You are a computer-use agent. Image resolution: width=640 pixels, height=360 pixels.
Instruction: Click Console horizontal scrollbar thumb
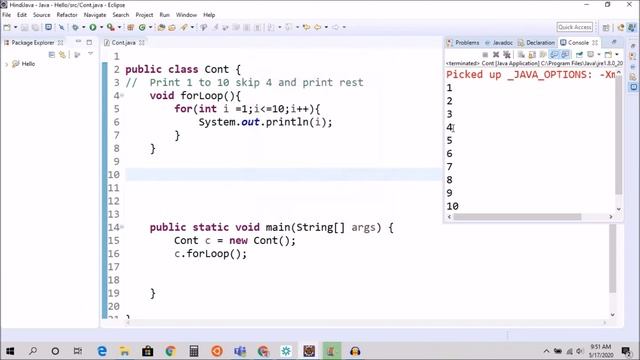(517, 217)
